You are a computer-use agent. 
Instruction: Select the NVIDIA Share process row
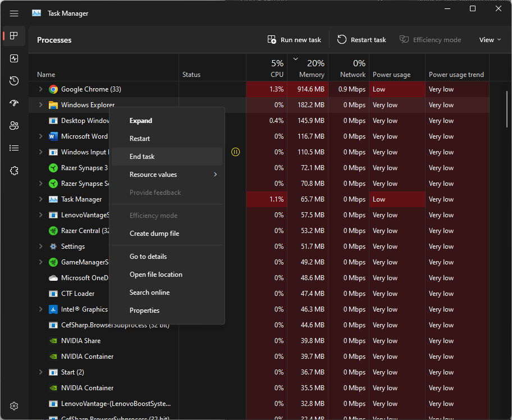(259, 341)
